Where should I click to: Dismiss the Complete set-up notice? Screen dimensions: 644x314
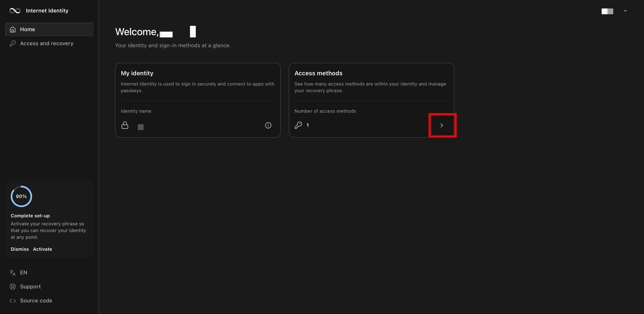click(x=20, y=249)
